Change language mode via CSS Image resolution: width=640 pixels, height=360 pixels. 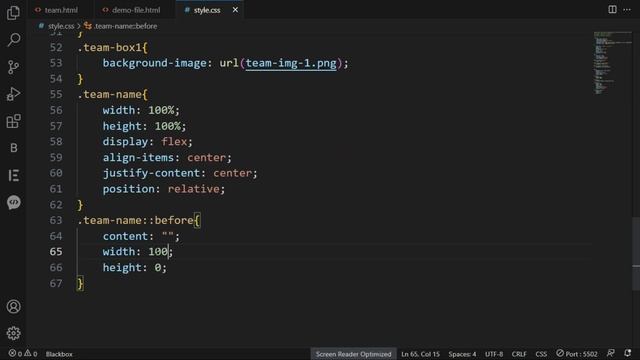coord(541,354)
